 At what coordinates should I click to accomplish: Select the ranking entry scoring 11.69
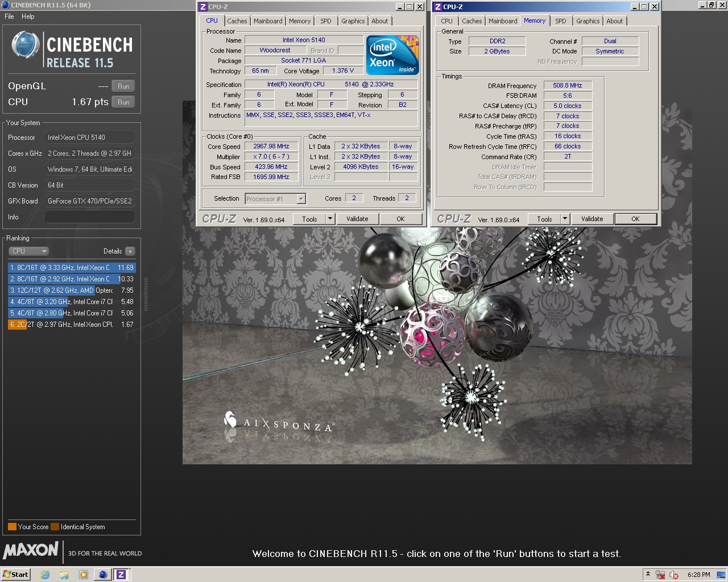(x=72, y=268)
